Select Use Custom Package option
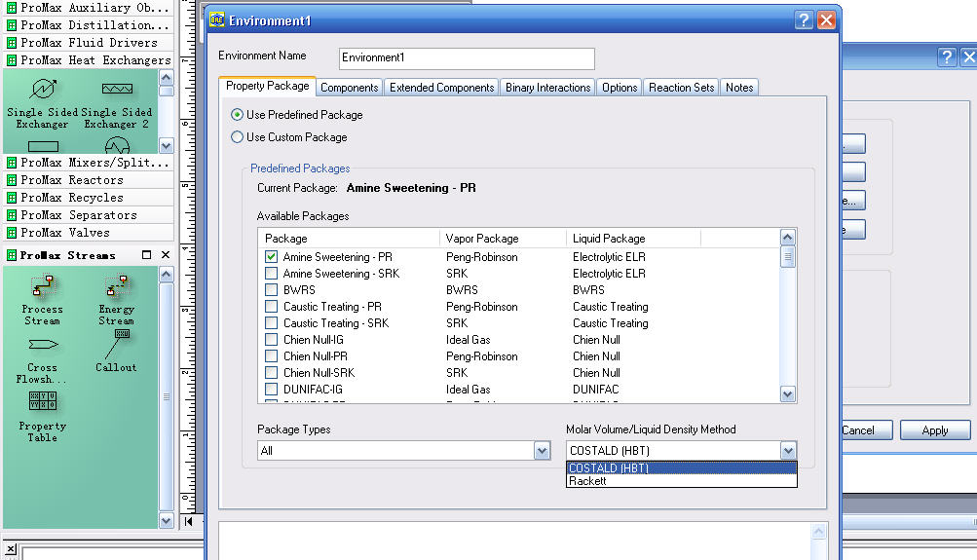977x560 pixels. 237,137
